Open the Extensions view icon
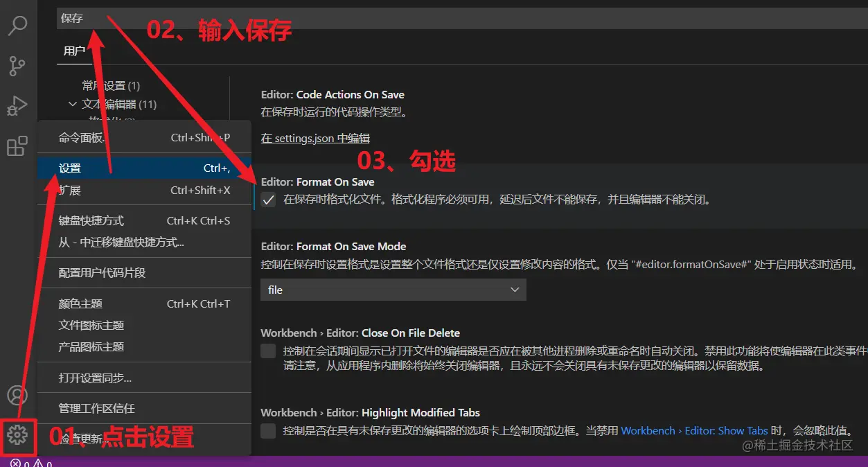This screenshot has height=467, width=868. pos(17,146)
